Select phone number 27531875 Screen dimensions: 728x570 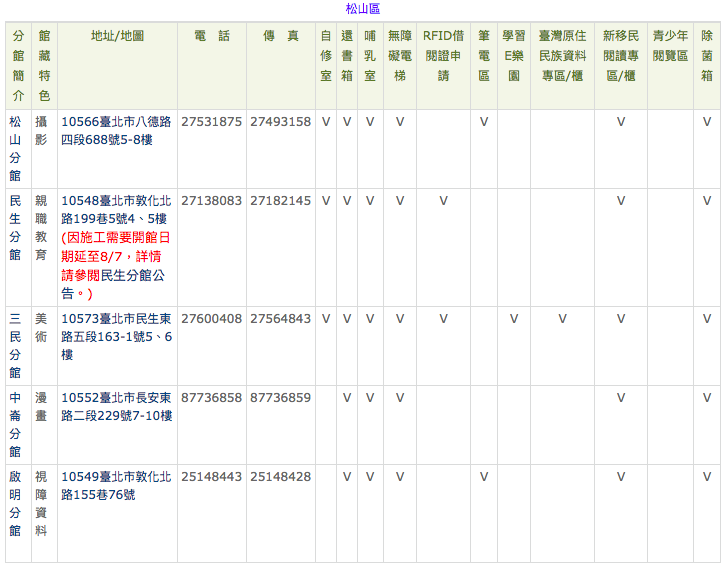click(x=212, y=122)
